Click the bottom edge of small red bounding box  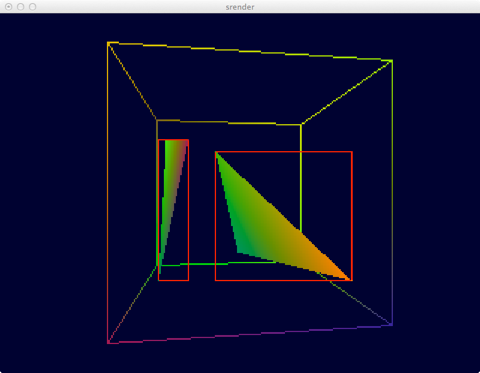click(173, 280)
